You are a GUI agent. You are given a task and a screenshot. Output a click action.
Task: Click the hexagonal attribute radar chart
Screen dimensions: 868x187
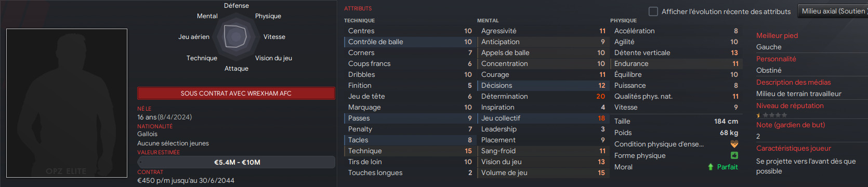click(x=235, y=36)
